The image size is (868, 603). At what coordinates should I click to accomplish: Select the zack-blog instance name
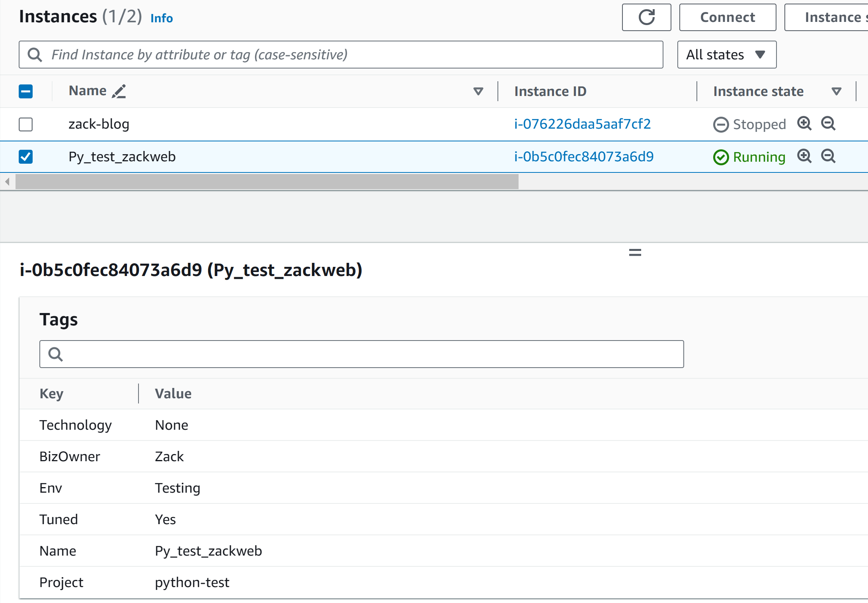click(x=99, y=124)
